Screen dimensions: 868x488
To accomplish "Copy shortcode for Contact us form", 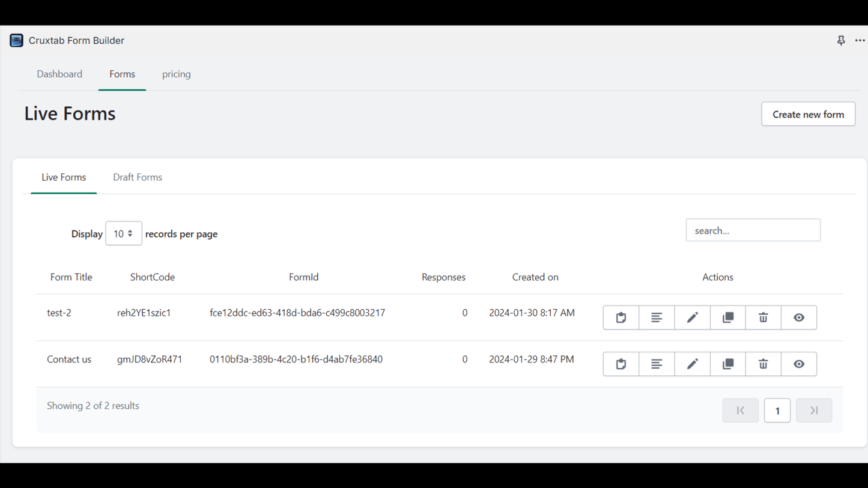I will point(621,364).
